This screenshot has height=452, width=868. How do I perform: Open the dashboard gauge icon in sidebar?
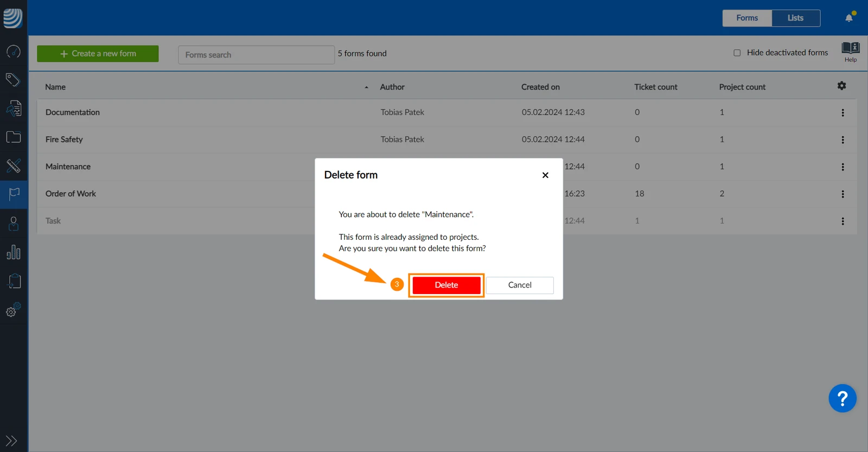click(x=14, y=52)
